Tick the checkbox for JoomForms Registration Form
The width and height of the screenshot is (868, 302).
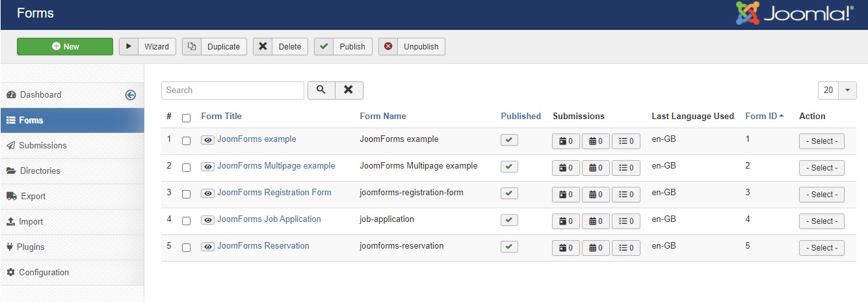click(187, 194)
